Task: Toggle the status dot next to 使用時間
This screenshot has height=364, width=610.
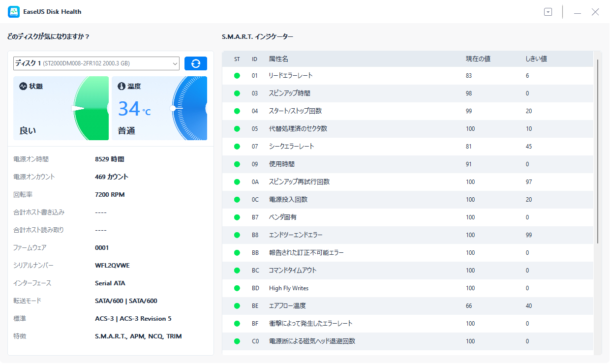Action: (237, 164)
